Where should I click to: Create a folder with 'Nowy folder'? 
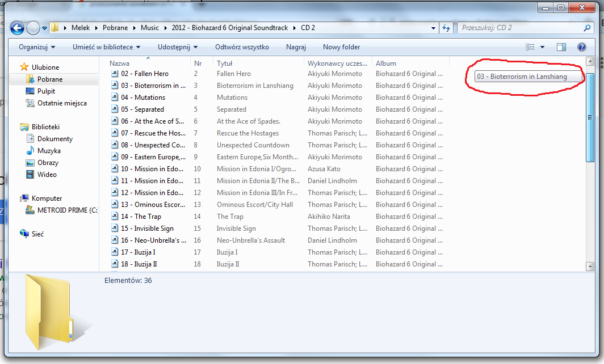point(341,47)
